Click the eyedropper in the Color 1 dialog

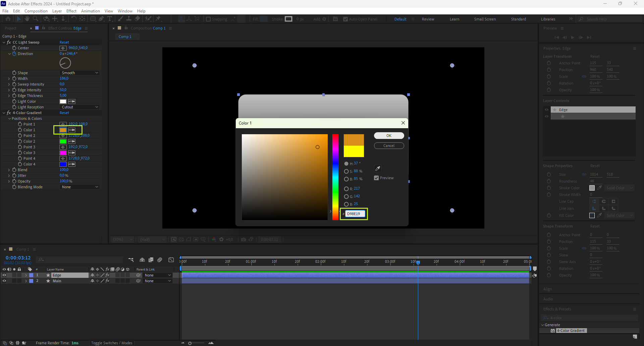tap(378, 168)
